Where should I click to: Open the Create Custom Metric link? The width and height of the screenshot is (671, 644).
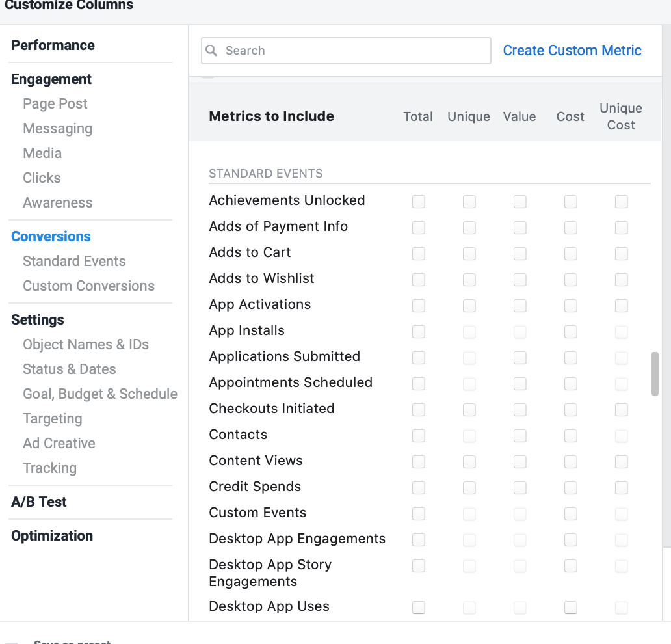[572, 50]
